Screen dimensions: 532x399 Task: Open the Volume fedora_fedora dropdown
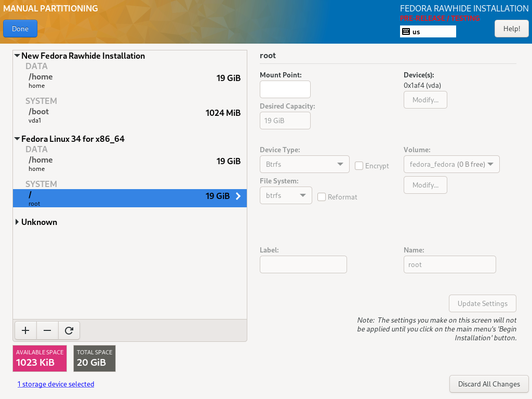click(451, 164)
